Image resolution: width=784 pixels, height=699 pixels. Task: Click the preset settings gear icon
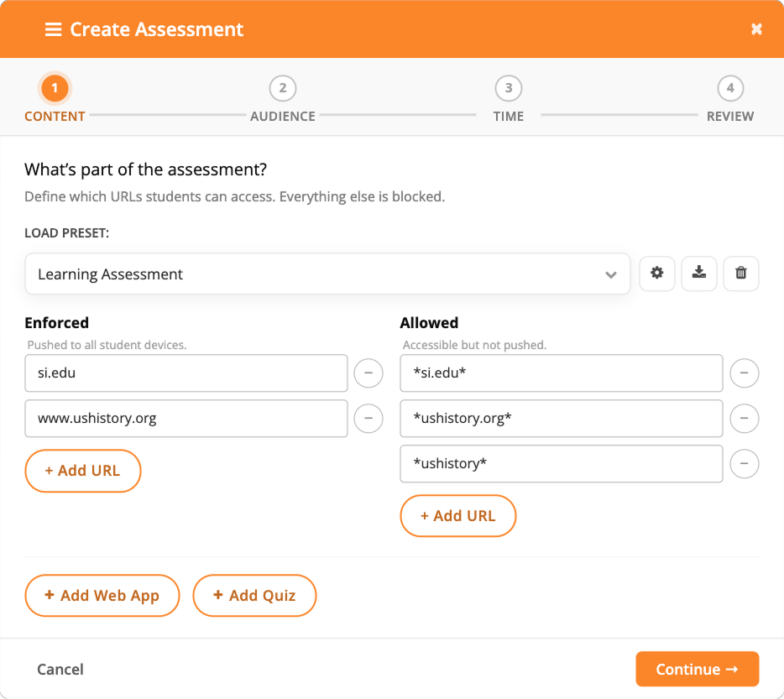tap(657, 273)
